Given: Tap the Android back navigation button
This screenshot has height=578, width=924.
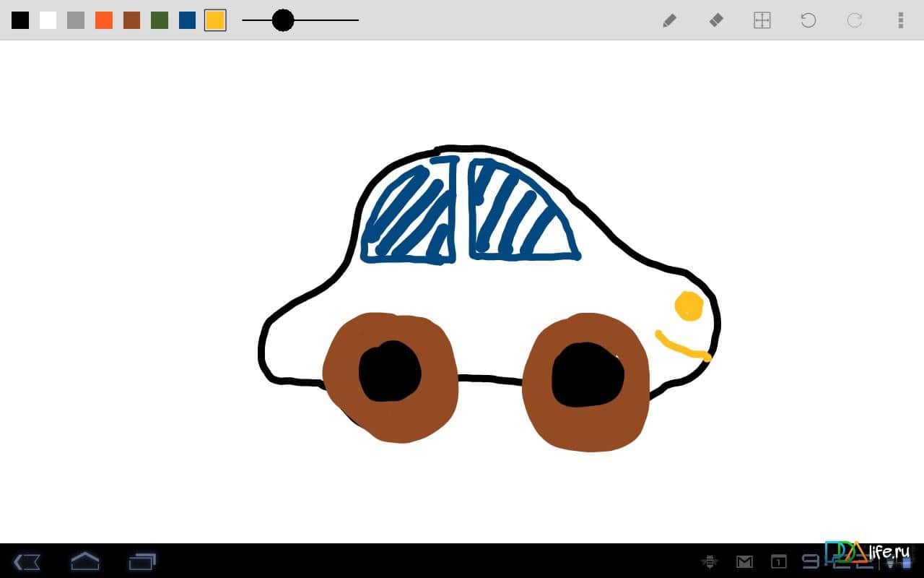Looking at the screenshot, I should 27,561.
